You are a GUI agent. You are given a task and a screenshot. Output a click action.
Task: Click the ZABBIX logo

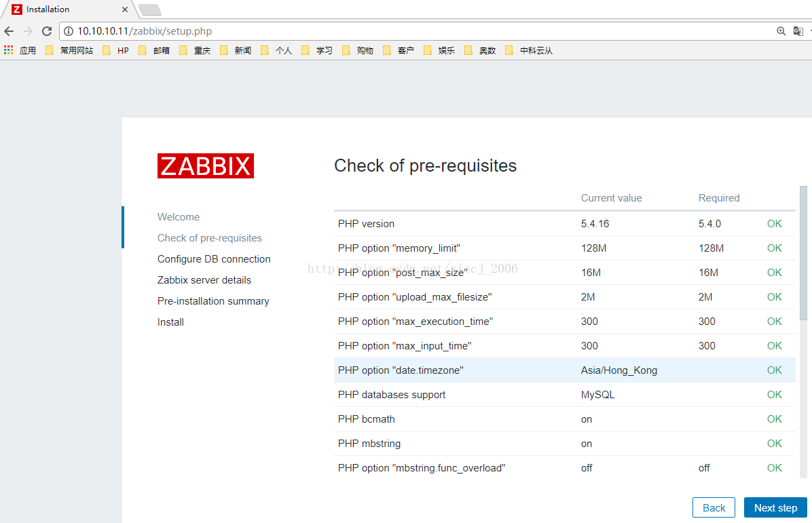pos(206,166)
